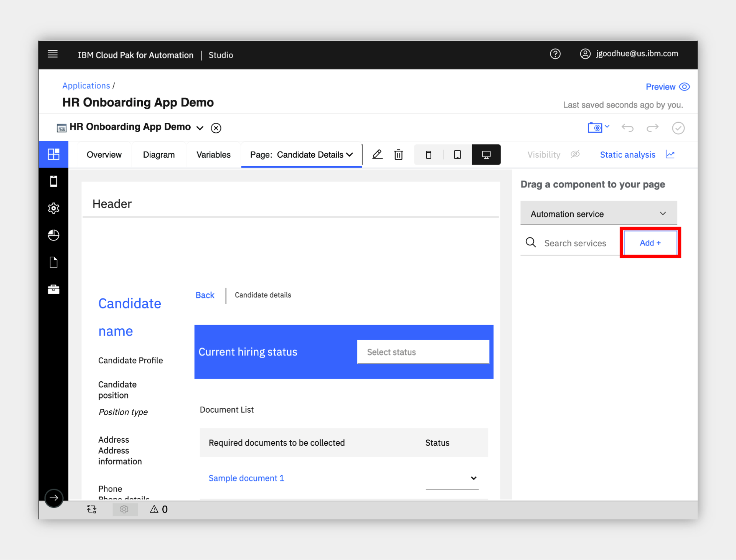This screenshot has width=736, height=560.
Task: Expand sidebar with the arrow button
Action: pyautogui.click(x=54, y=498)
